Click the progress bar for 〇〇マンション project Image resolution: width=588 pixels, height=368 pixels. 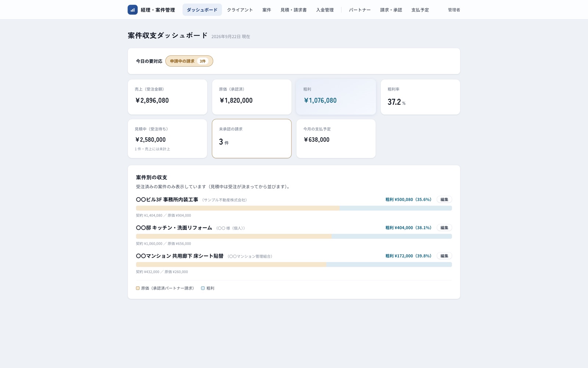(294, 265)
